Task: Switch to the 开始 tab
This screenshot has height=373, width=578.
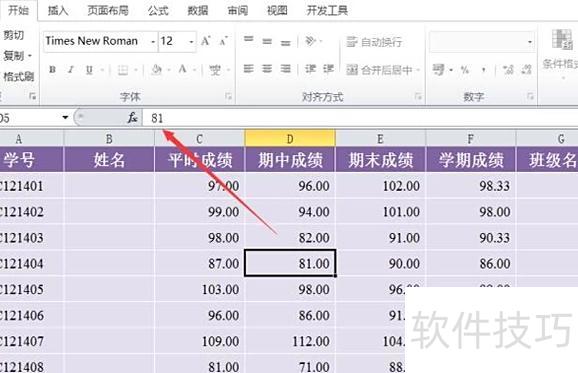Action: 19,10
